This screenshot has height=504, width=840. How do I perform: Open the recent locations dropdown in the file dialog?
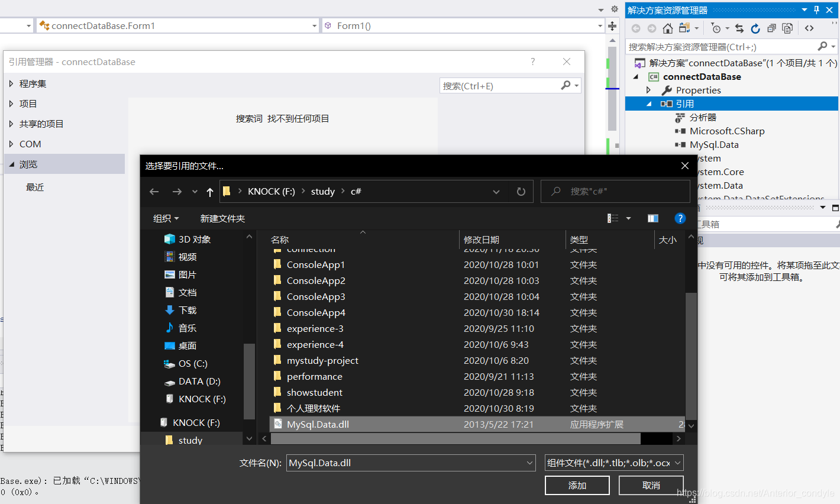click(x=195, y=192)
